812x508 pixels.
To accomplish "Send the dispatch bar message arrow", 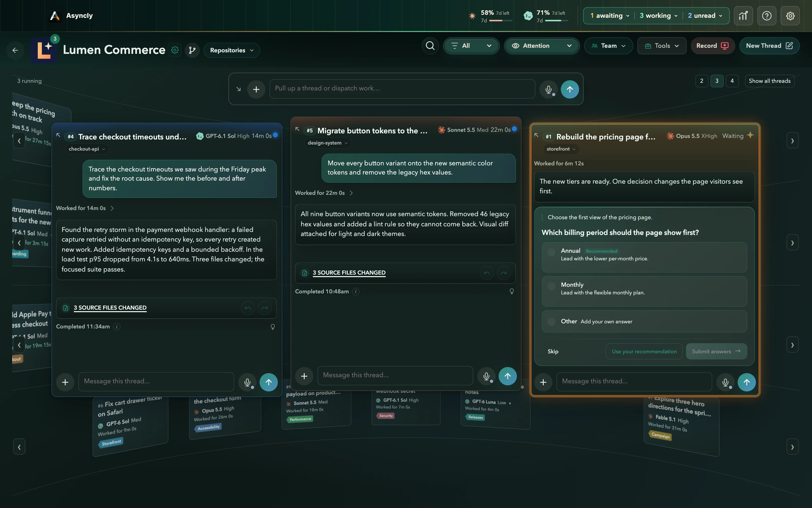I will pos(570,89).
